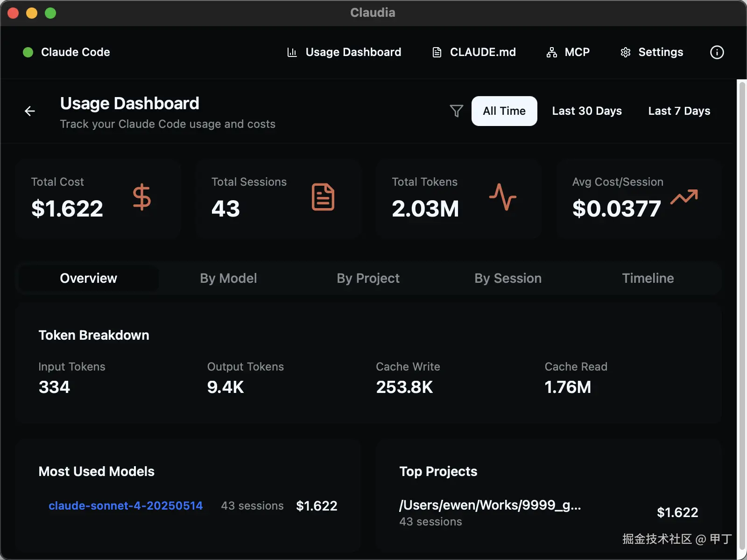Click the Avg Cost/Session card label

point(618,182)
